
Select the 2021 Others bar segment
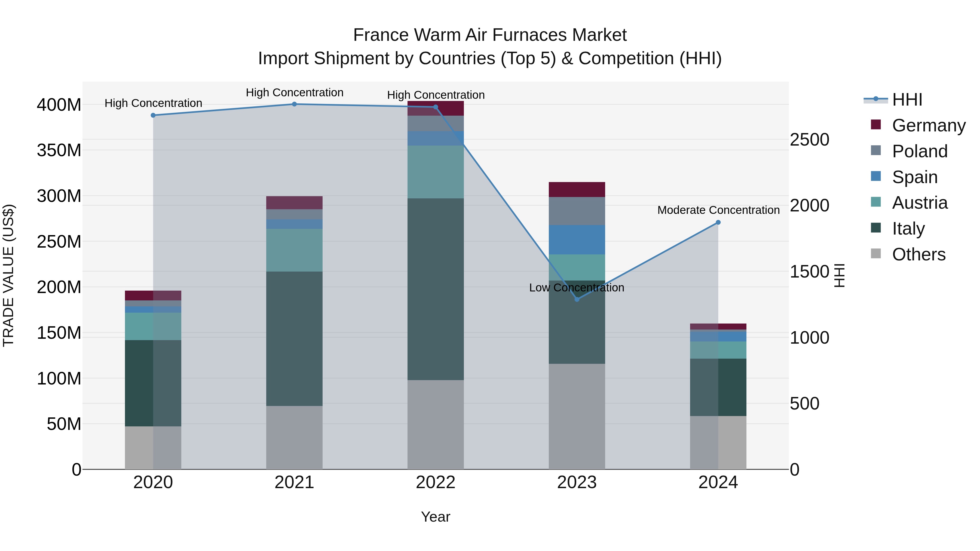295,438
